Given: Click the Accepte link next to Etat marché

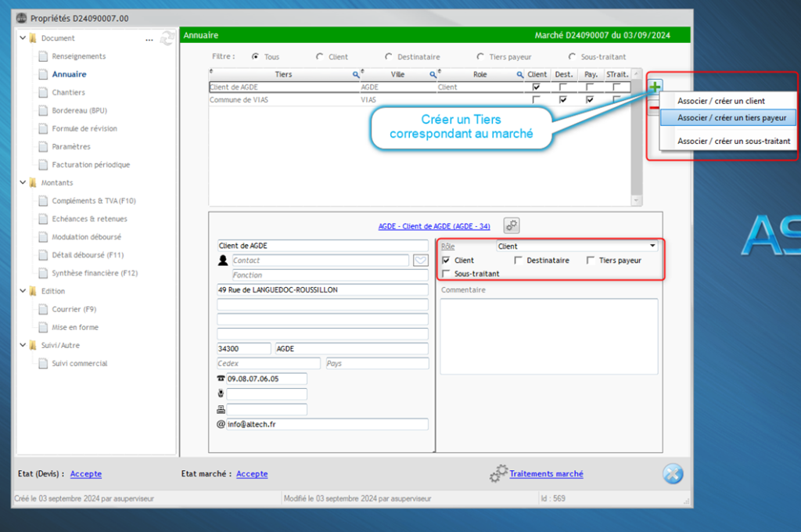Looking at the screenshot, I should pos(252,474).
